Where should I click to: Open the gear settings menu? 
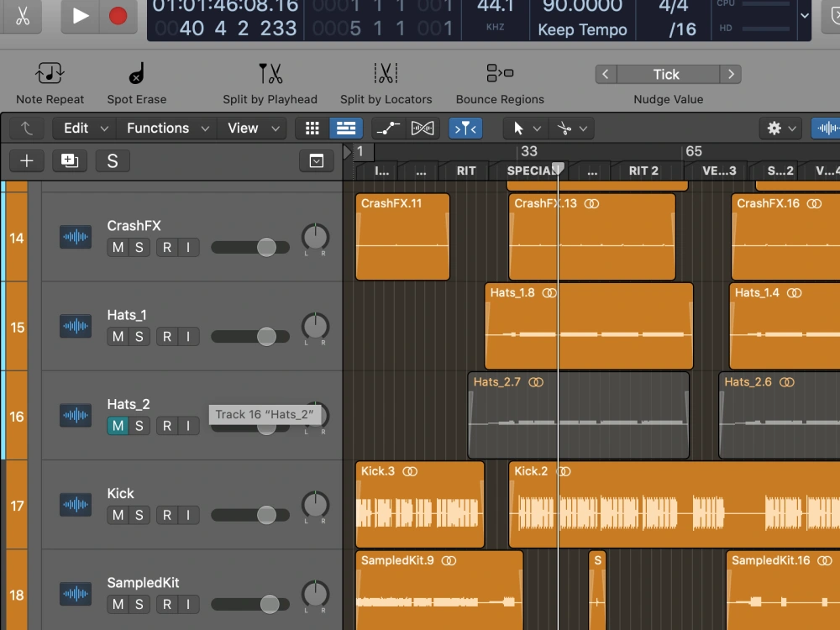[x=780, y=128]
